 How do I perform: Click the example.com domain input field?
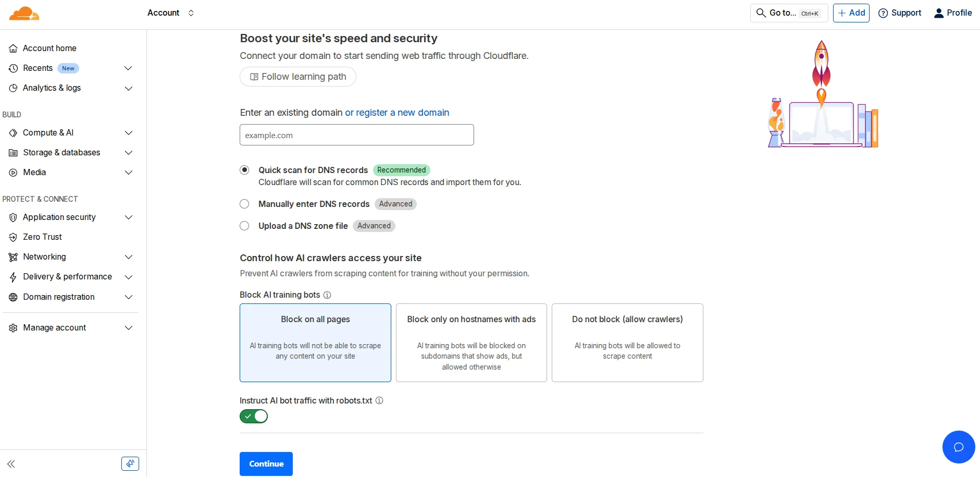(x=356, y=134)
